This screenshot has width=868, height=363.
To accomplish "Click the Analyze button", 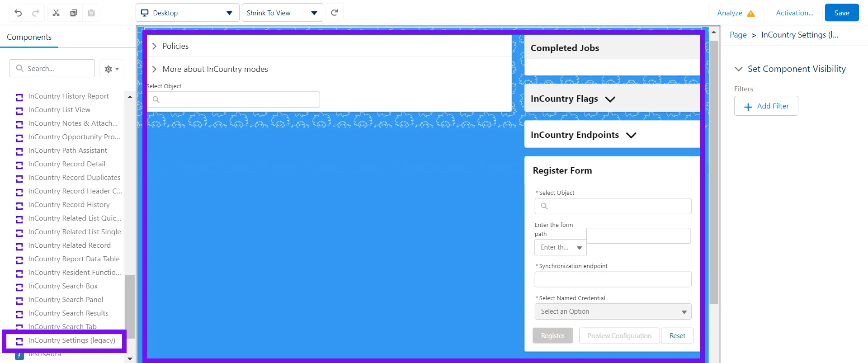I will (736, 13).
